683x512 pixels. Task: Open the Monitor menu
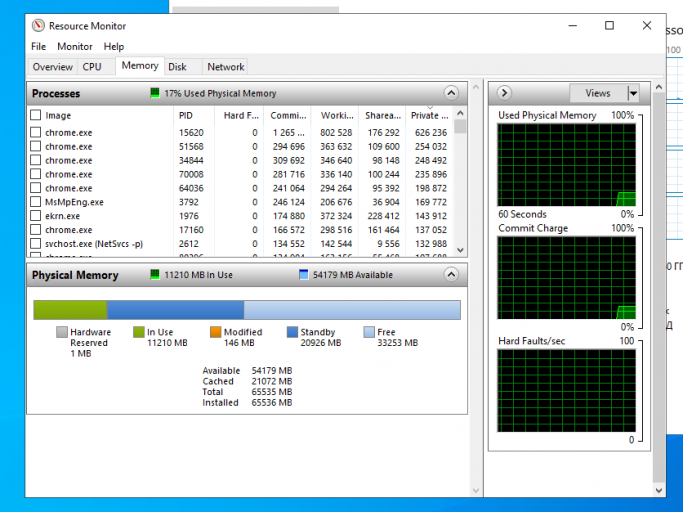pos(75,46)
